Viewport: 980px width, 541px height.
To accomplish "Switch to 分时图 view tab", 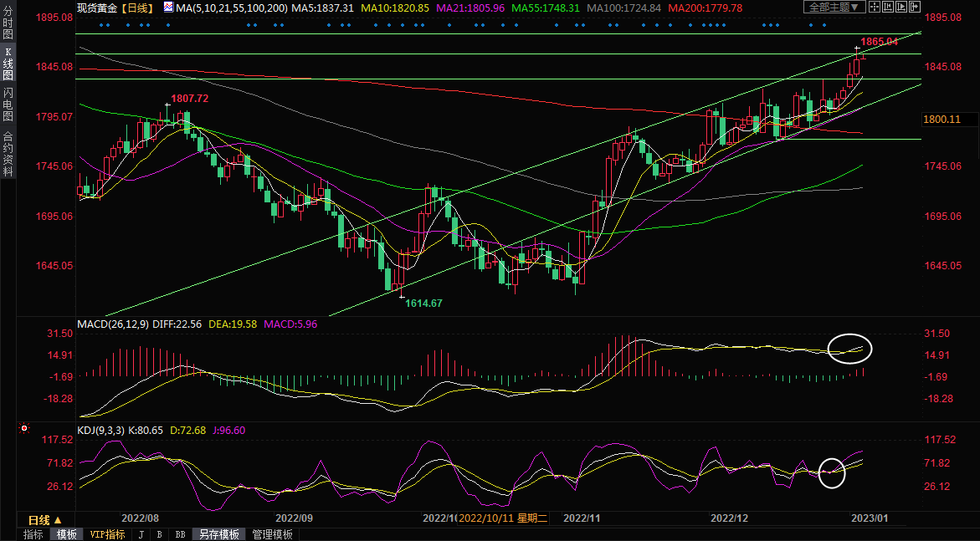I will pos(8,23).
